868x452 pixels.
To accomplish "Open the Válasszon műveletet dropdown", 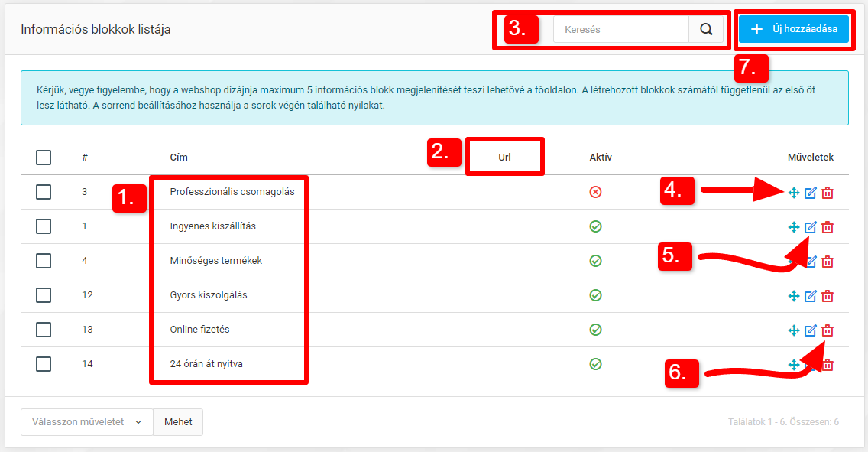I will (x=87, y=422).
